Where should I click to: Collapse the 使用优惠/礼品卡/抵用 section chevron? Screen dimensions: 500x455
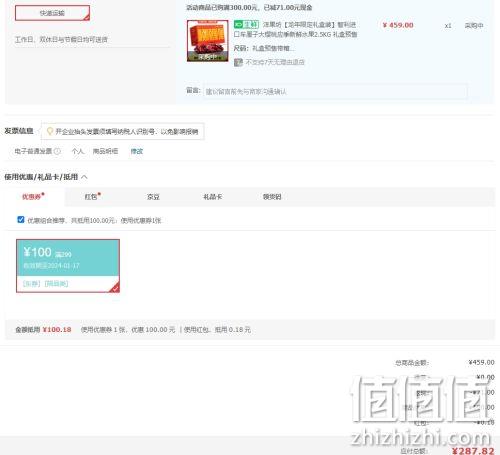point(85,177)
